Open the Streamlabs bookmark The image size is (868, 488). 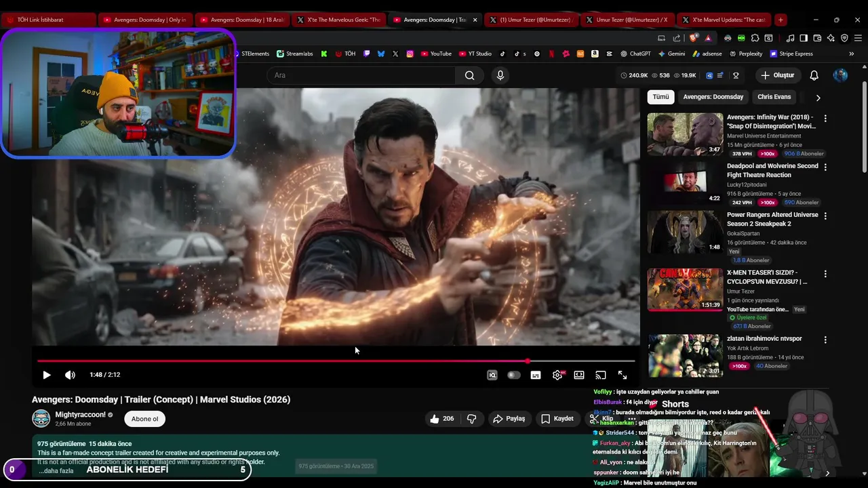(294, 54)
